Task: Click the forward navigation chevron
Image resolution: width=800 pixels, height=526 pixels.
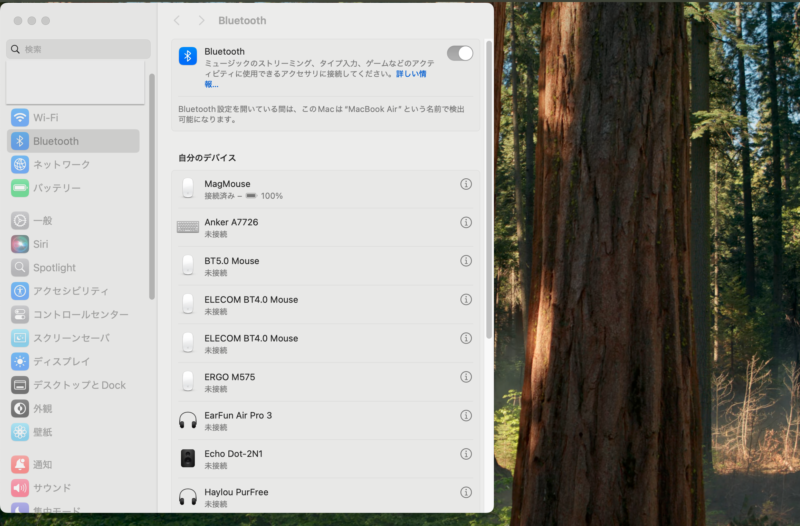Action: [201, 21]
